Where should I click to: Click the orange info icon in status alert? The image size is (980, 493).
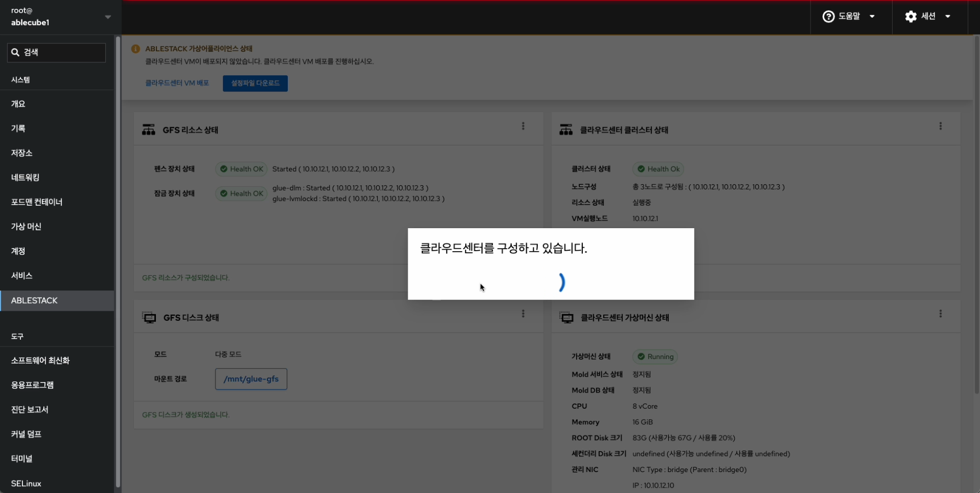(x=136, y=49)
